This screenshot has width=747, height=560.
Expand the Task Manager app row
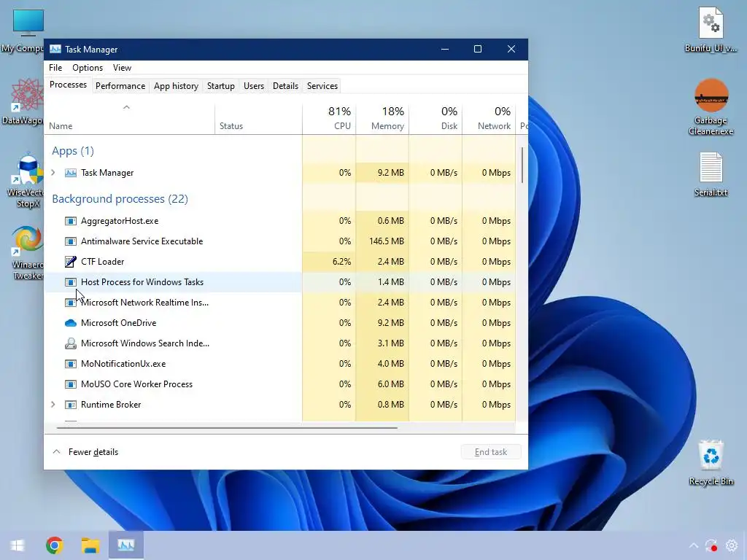53,173
